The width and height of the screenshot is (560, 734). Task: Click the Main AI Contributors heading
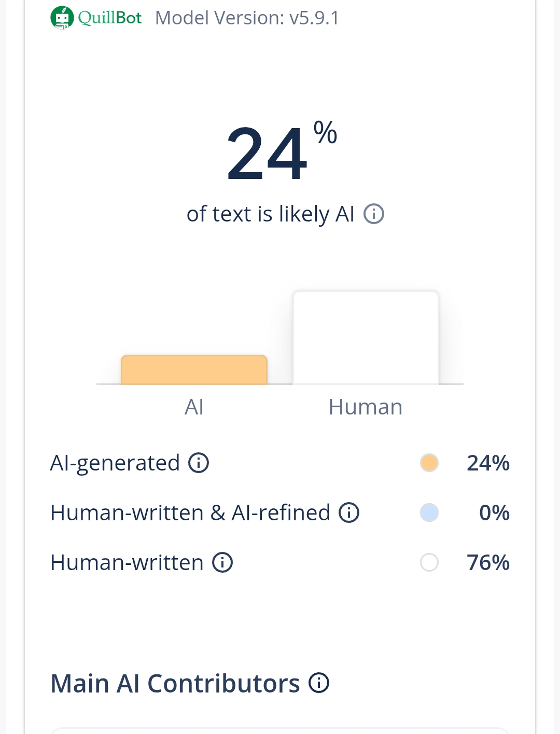click(175, 683)
